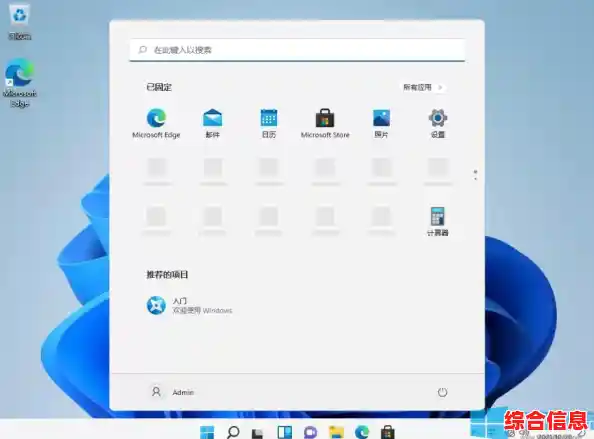Click the power button in Start menu
This screenshot has width=594, height=439.
click(442, 392)
